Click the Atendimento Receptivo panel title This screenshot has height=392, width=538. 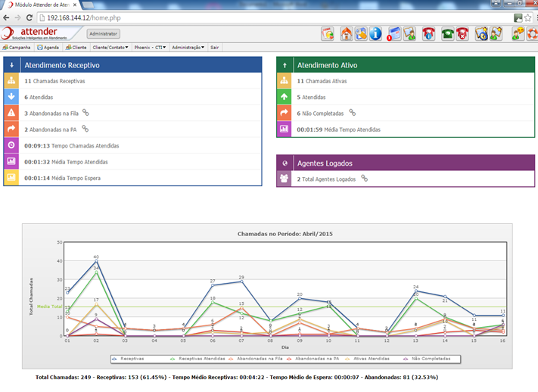[62, 65]
